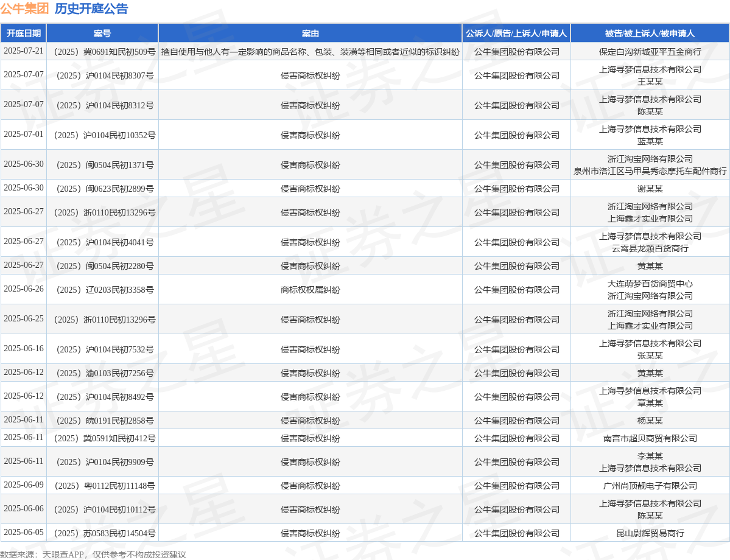
Task: Click the date cell 2025-06-06
Action: 24,509
